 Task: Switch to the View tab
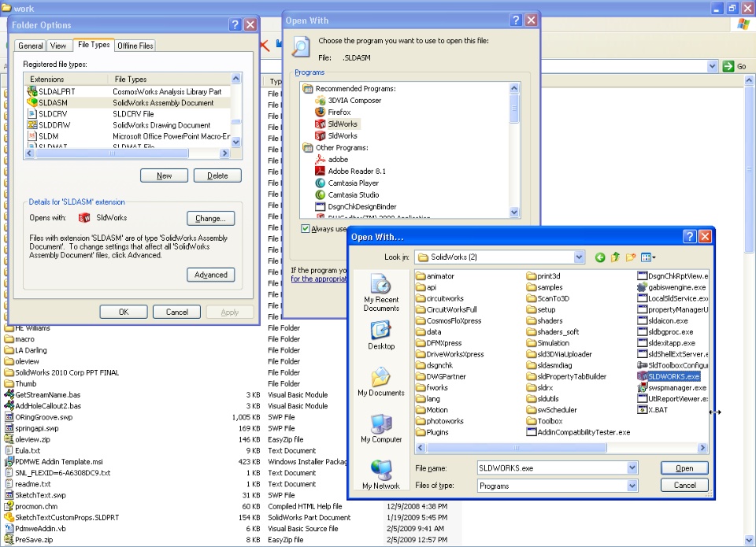(x=57, y=46)
